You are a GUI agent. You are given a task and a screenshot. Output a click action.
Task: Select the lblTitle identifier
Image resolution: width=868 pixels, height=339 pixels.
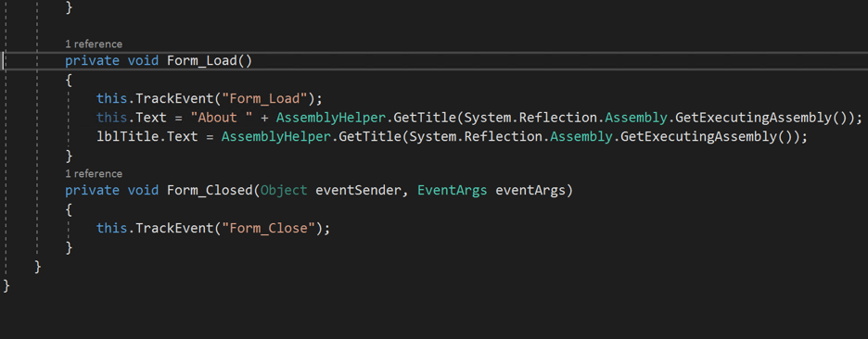[x=127, y=136]
